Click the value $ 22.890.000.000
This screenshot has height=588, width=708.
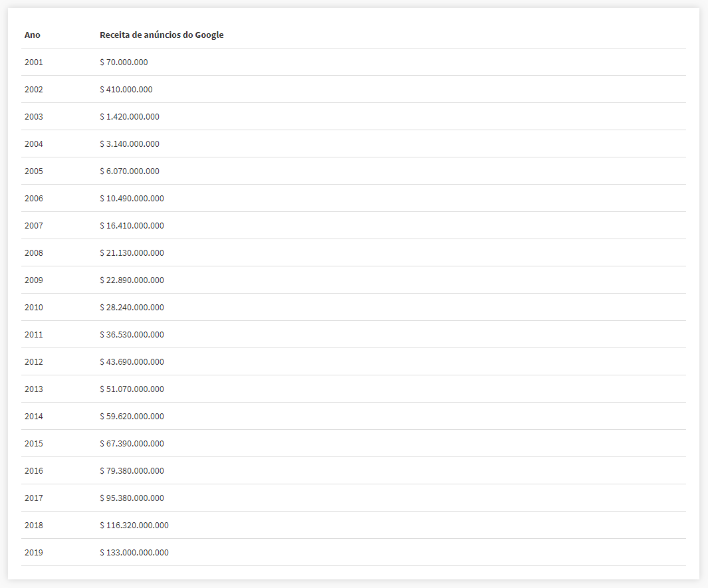[132, 280]
